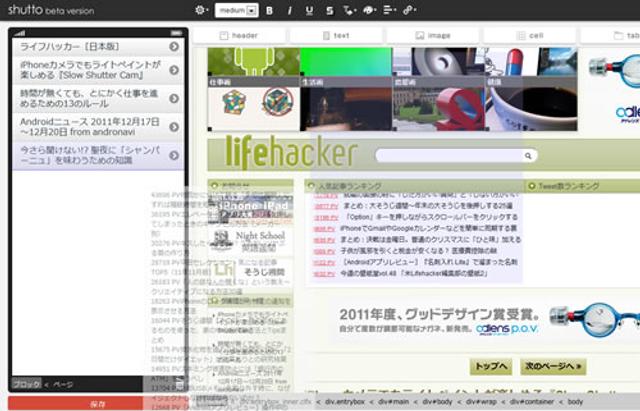Select body in the DOM breadcrumb
This screenshot has height=411, width=640.
pos(575,402)
